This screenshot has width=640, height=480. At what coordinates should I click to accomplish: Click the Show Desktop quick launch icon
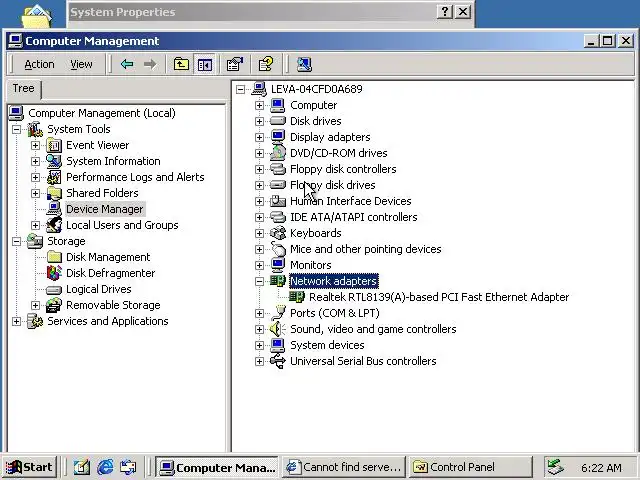(x=81, y=467)
